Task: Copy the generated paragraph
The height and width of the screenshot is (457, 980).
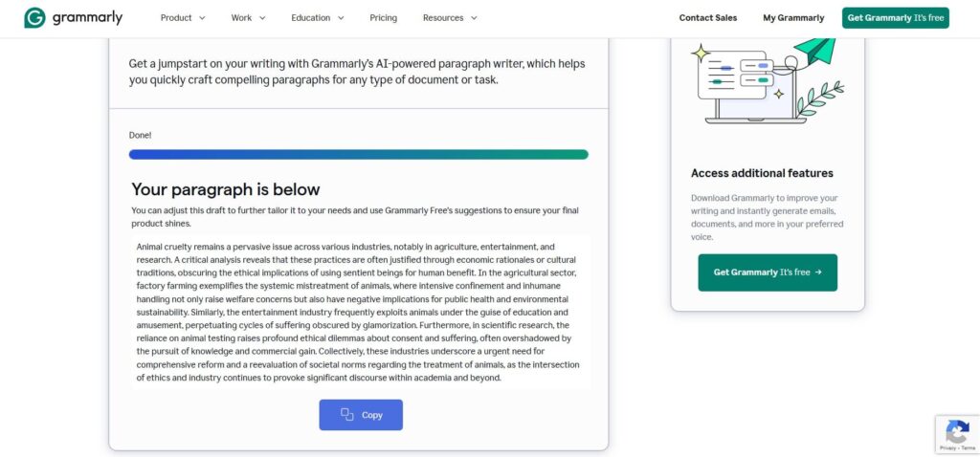Action: pyautogui.click(x=361, y=415)
